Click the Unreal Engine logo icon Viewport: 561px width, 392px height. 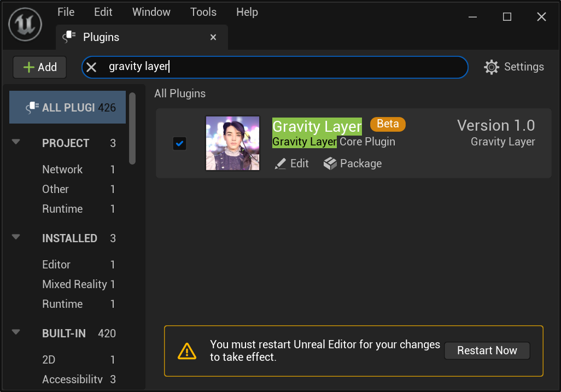pos(25,24)
